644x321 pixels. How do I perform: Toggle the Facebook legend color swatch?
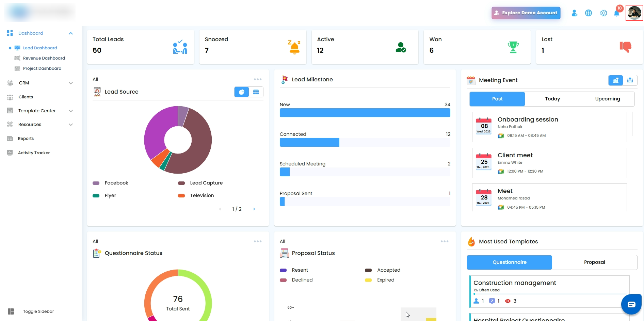[x=96, y=183]
